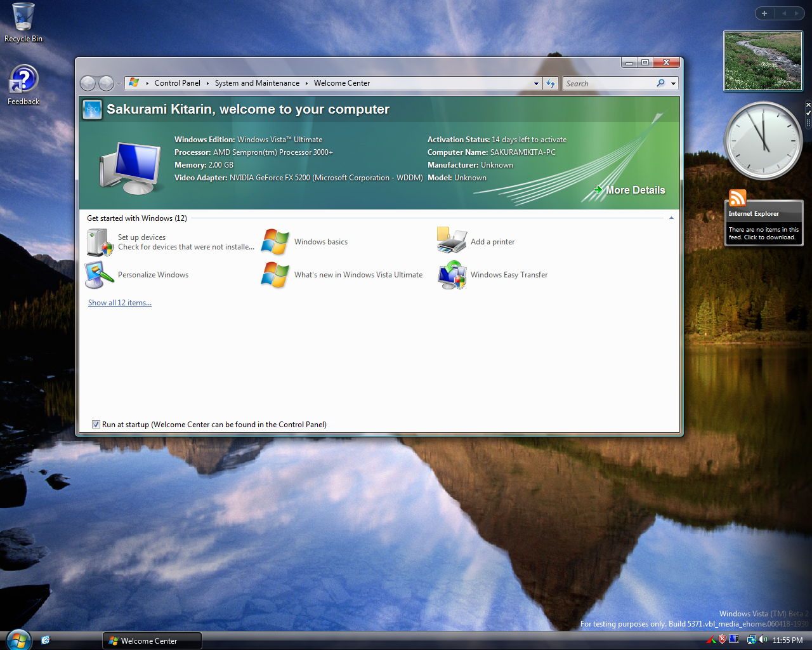Toggle the Run at startup checkbox
The width and height of the screenshot is (812, 650).
click(96, 425)
